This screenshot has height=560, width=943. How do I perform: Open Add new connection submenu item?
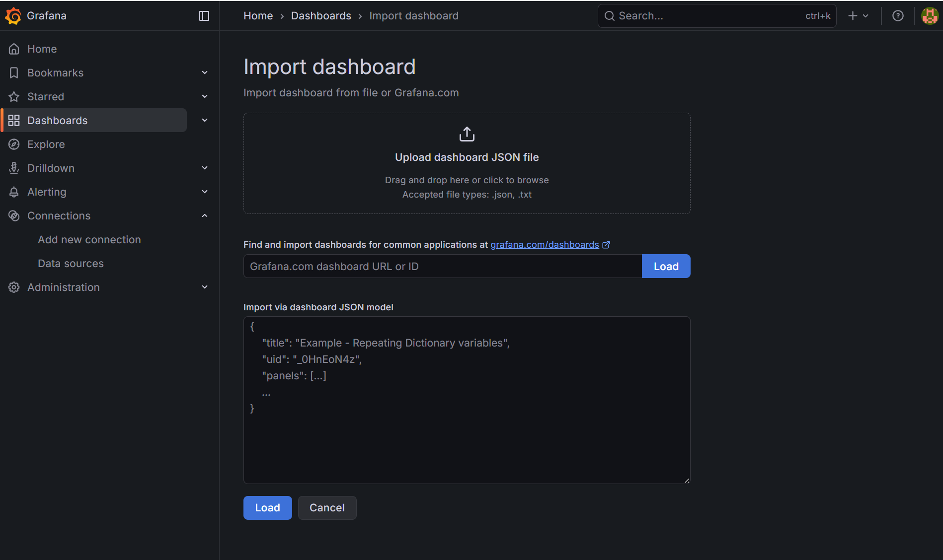(x=89, y=240)
